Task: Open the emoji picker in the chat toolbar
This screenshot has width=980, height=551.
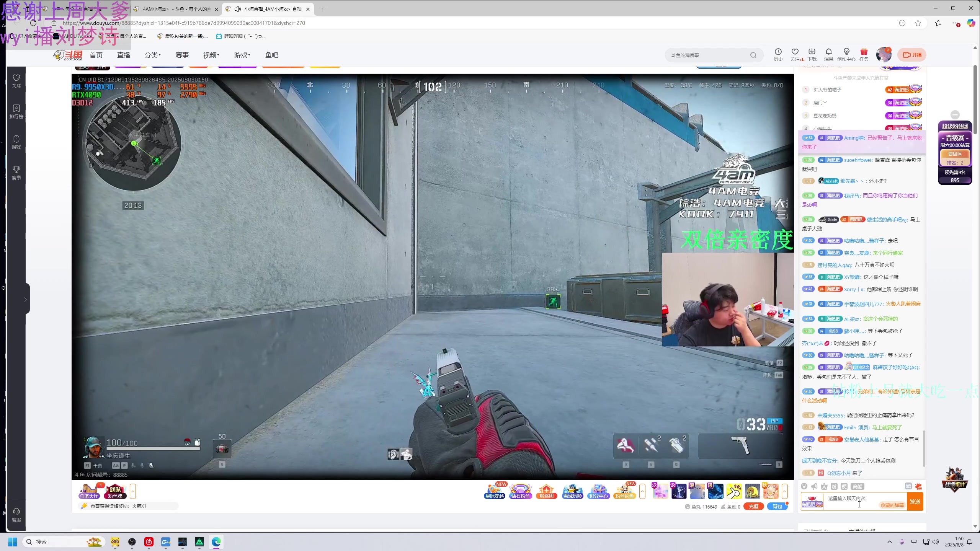Action: (x=804, y=486)
